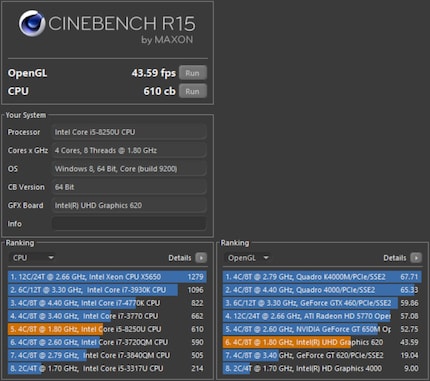The width and height of the screenshot is (430, 381).
Task: Open CPU ranking Details arrow icon
Action: [201, 258]
